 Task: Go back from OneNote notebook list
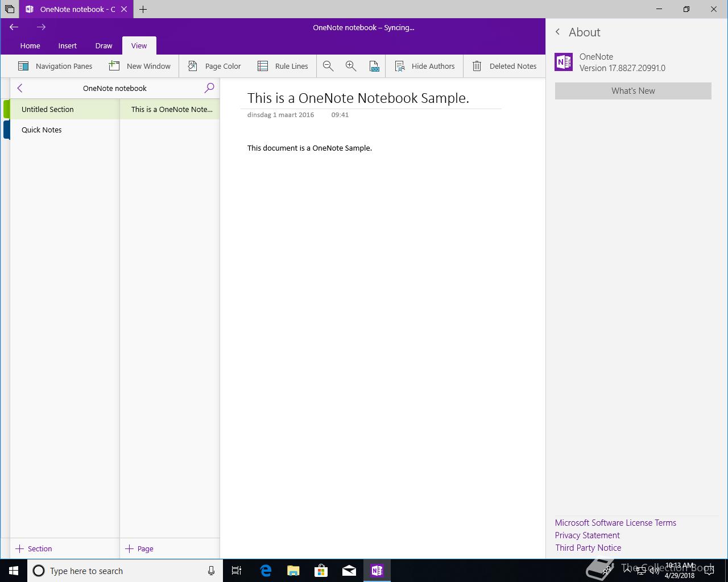click(20, 88)
